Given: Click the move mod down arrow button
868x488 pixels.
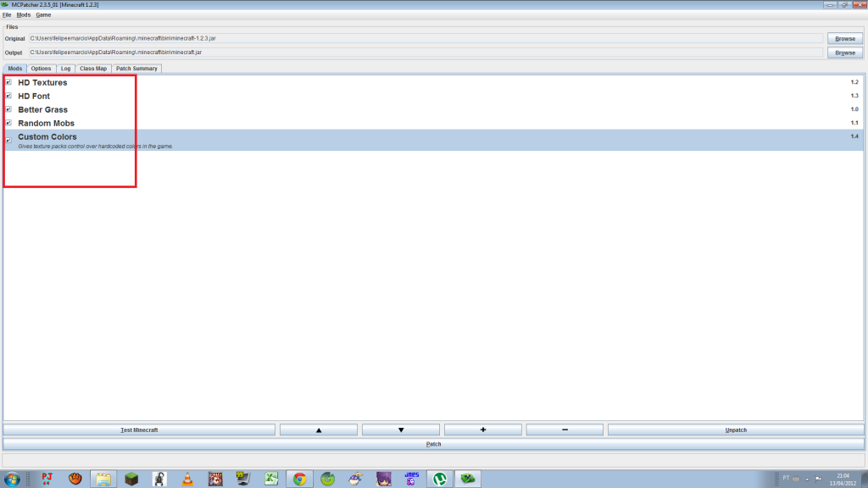Looking at the screenshot, I should [400, 430].
